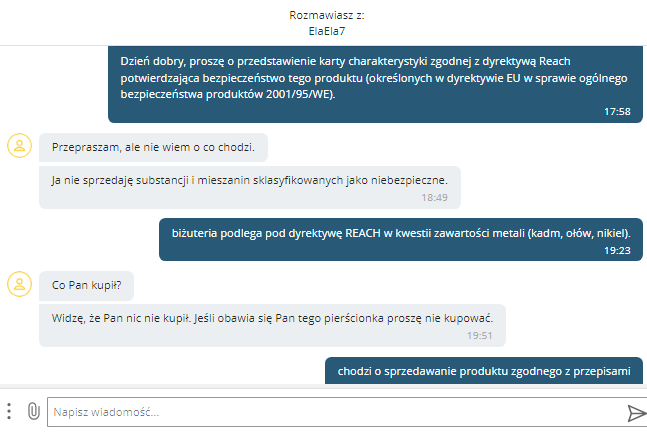
Task: Open the three-dot options menu
Action: pyautogui.click(x=9, y=411)
